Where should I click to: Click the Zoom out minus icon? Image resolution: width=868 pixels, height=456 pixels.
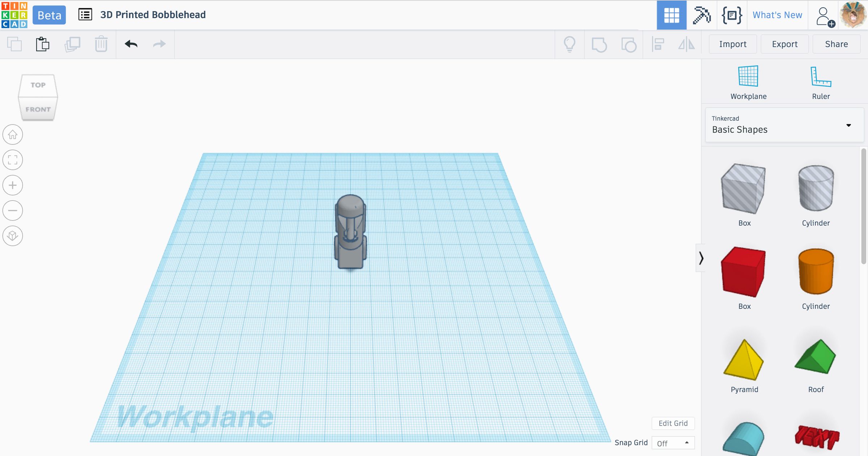point(13,211)
